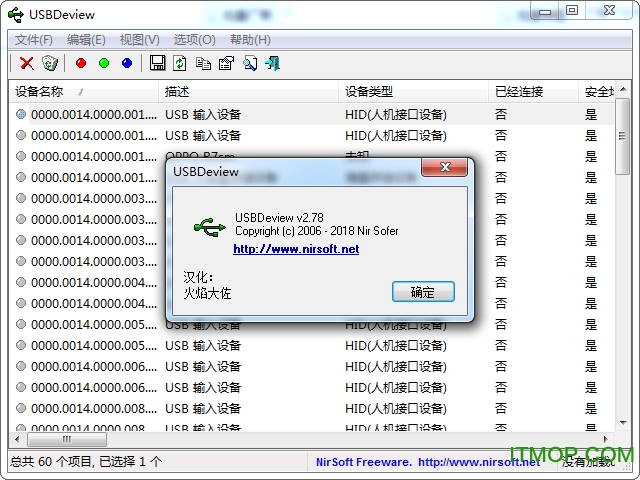Click the blue circle toolbar icon
Screen dimensions: 640x480
coord(127,63)
